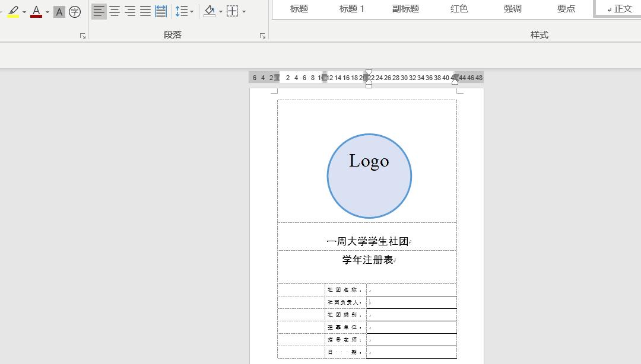Screen dimensions: 641x364
Task: Apply the 强调 style from the gallery
Action: tap(512, 8)
